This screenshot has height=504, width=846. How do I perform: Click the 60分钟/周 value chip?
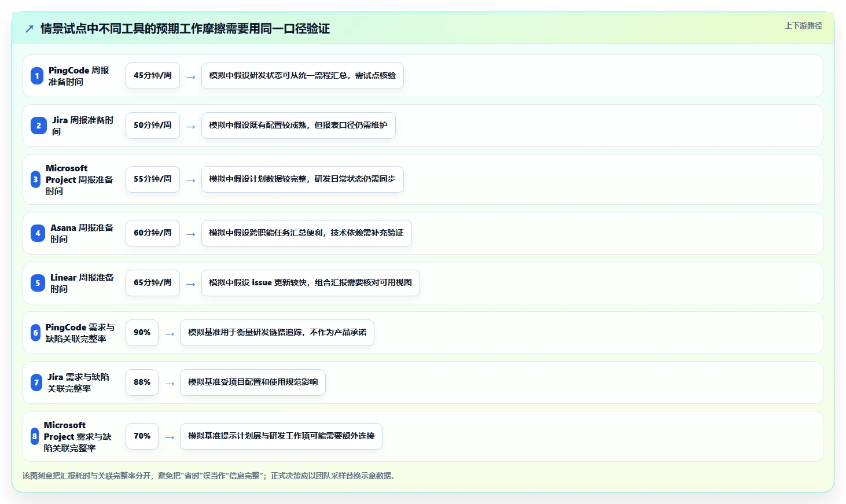[153, 233]
